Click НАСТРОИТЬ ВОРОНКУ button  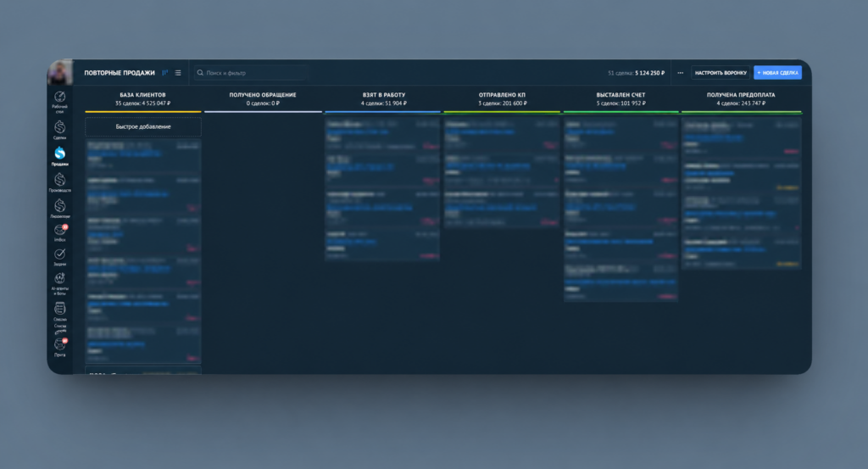721,73
